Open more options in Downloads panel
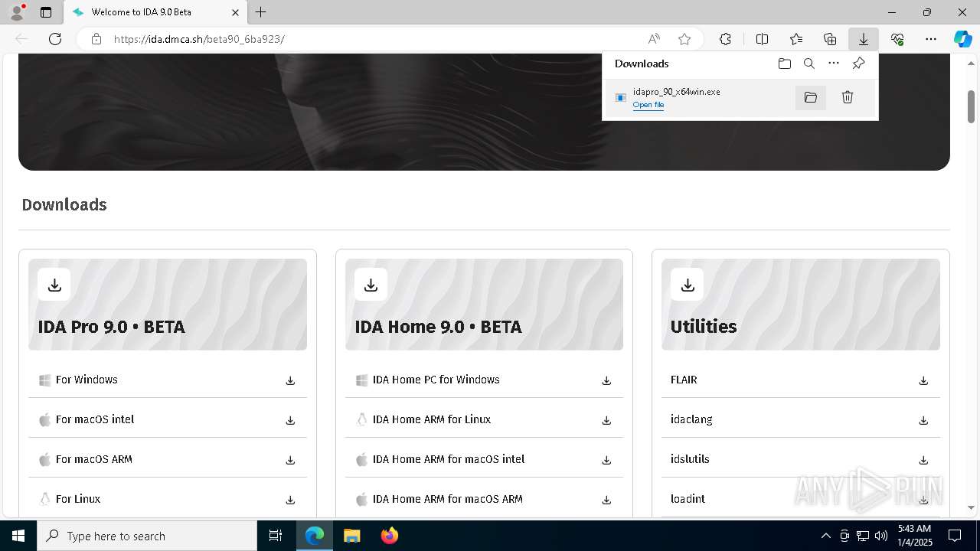Image resolution: width=980 pixels, height=551 pixels. click(x=834, y=64)
